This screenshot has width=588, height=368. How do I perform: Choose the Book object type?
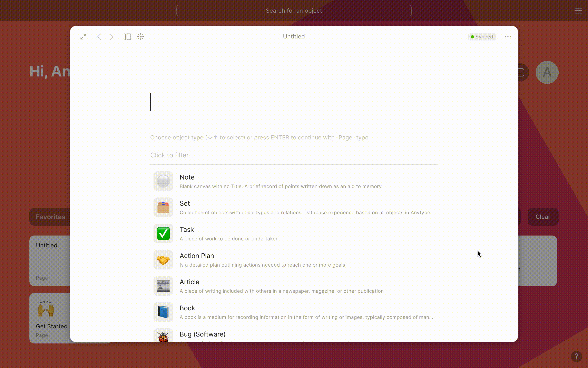point(294,312)
